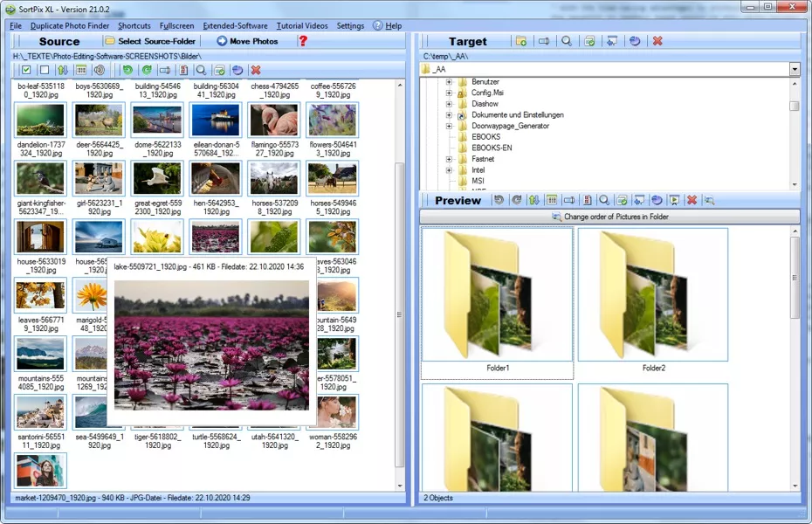Image resolution: width=812 pixels, height=524 pixels.
Task: Select the Folder2 thumbnail in Preview
Action: [x=653, y=295]
